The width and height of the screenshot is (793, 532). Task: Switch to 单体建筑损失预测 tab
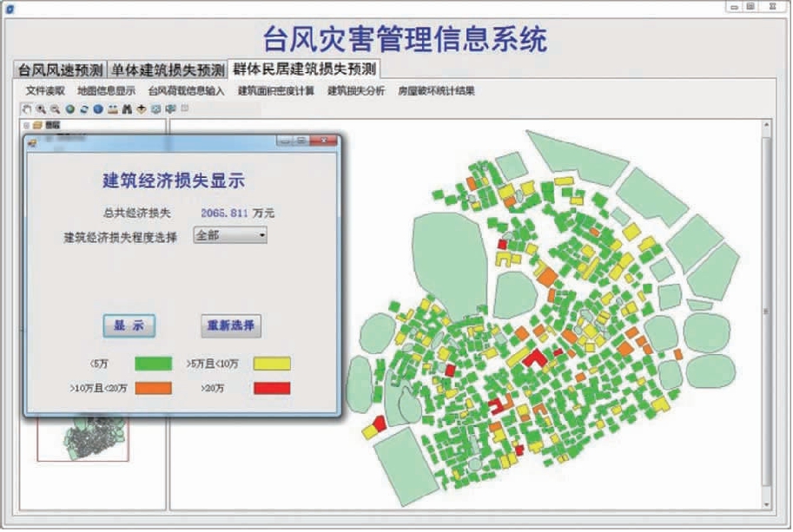[x=166, y=69]
